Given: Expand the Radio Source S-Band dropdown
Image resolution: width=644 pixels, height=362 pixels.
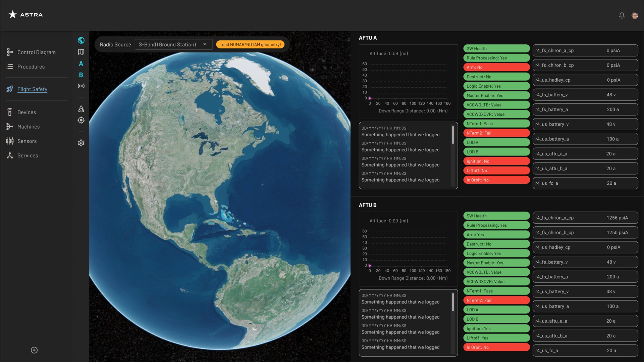Looking at the screenshot, I should point(173,44).
